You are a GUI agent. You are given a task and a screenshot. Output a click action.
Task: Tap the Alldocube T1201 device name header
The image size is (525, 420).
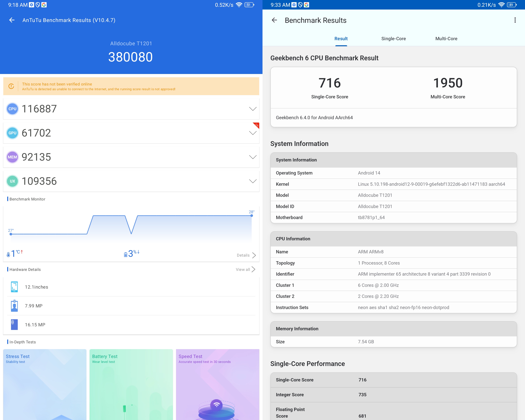pyautogui.click(x=131, y=43)
